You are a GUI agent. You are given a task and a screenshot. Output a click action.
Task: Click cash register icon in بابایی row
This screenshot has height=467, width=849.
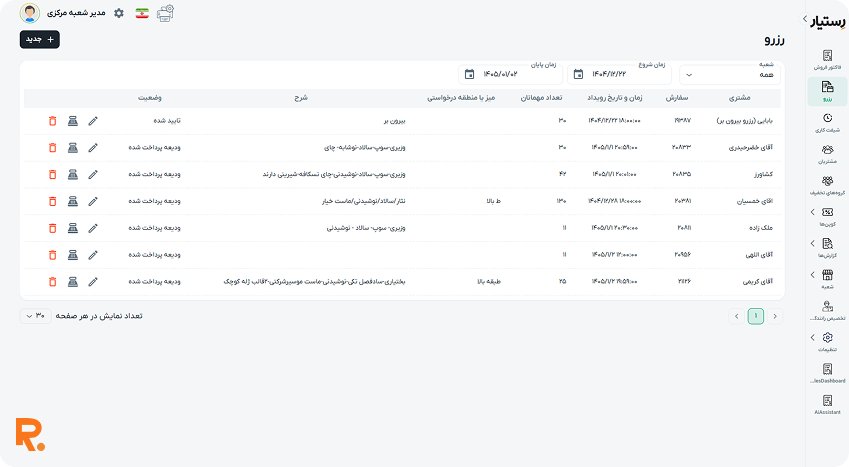coord(73,121)
